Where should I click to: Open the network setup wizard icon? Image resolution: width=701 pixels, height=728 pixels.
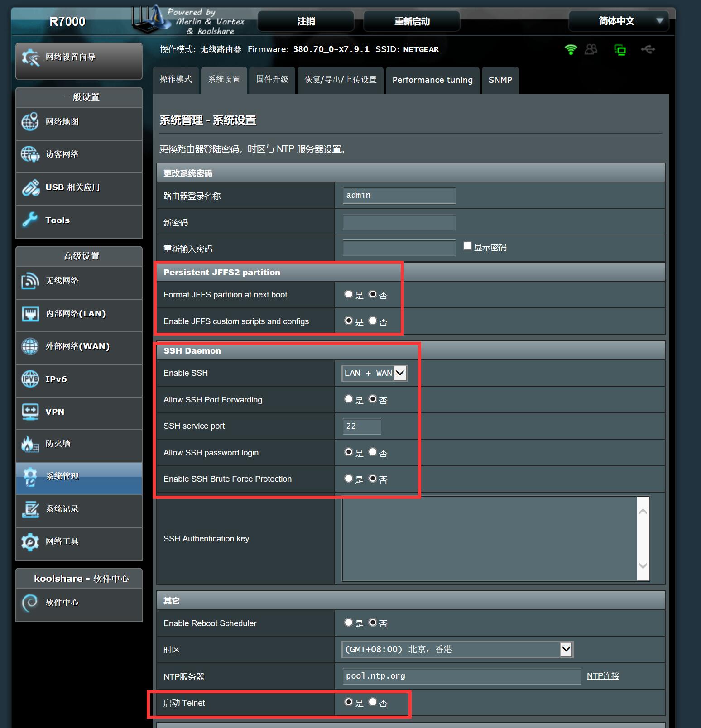pyautogui.click(x=30, y=57)
